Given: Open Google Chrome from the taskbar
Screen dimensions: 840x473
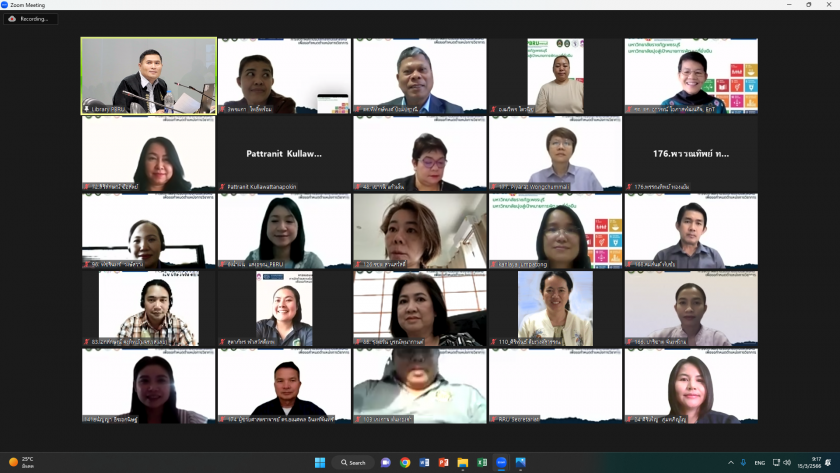Looking at the screenshot, I should pos(405,462).
